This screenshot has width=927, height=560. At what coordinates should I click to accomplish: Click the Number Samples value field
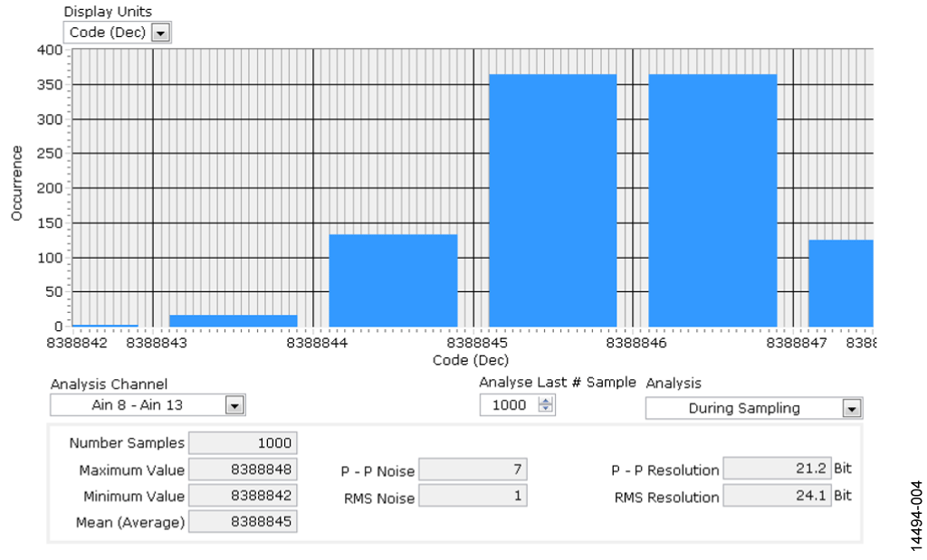coord(243,443)
